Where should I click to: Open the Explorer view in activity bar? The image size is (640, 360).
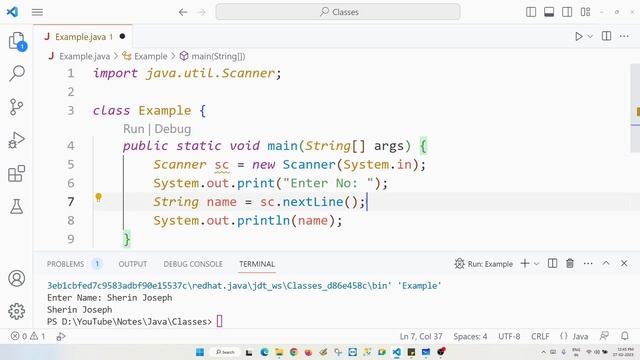(x=17, y=41)
